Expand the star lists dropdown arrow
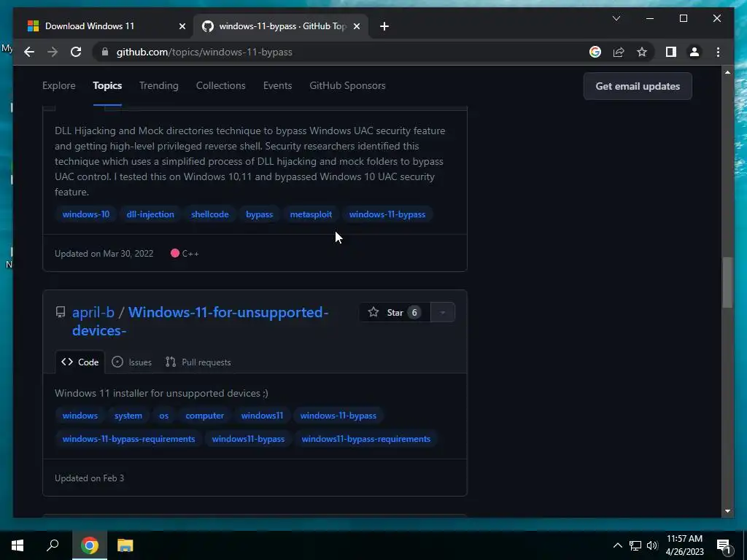The image size is (747, 560). [x=443, y=312]
